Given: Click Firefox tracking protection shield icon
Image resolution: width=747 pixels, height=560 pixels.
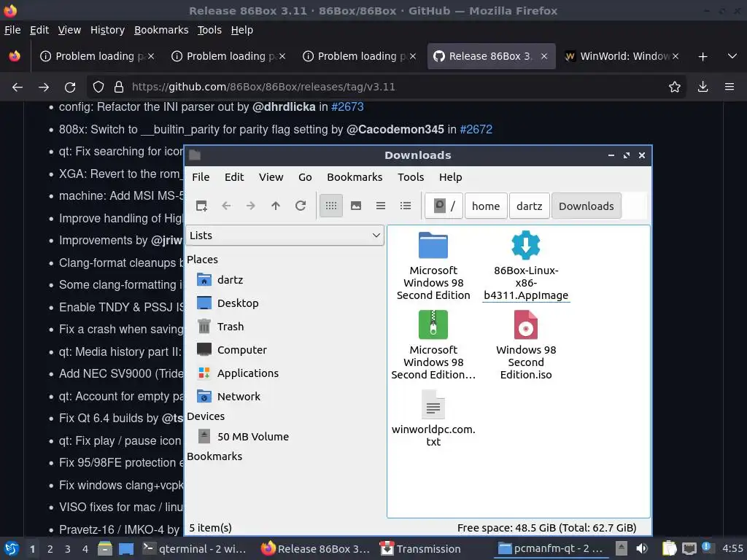Looking at the screenshot, I should (x=98, y=87).
